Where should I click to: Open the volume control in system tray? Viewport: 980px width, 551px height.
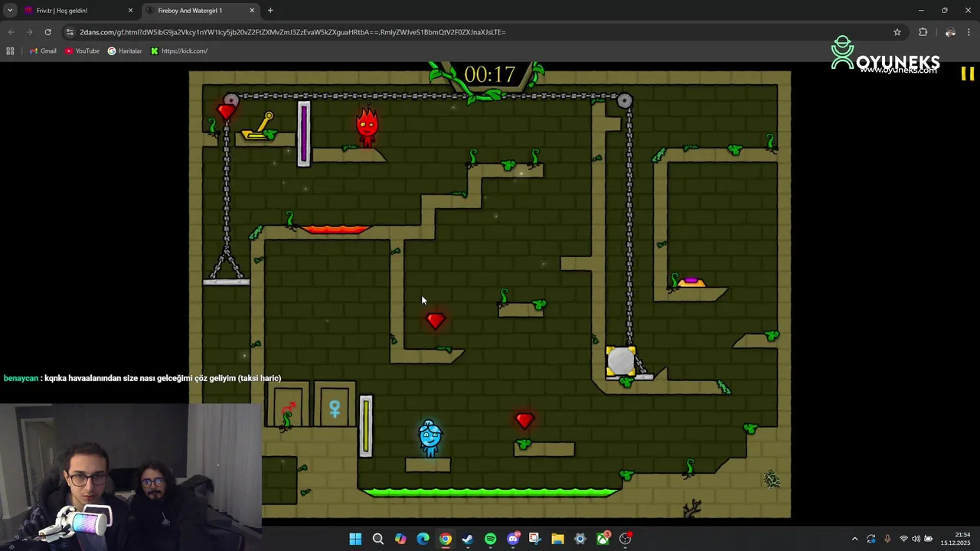916,539
